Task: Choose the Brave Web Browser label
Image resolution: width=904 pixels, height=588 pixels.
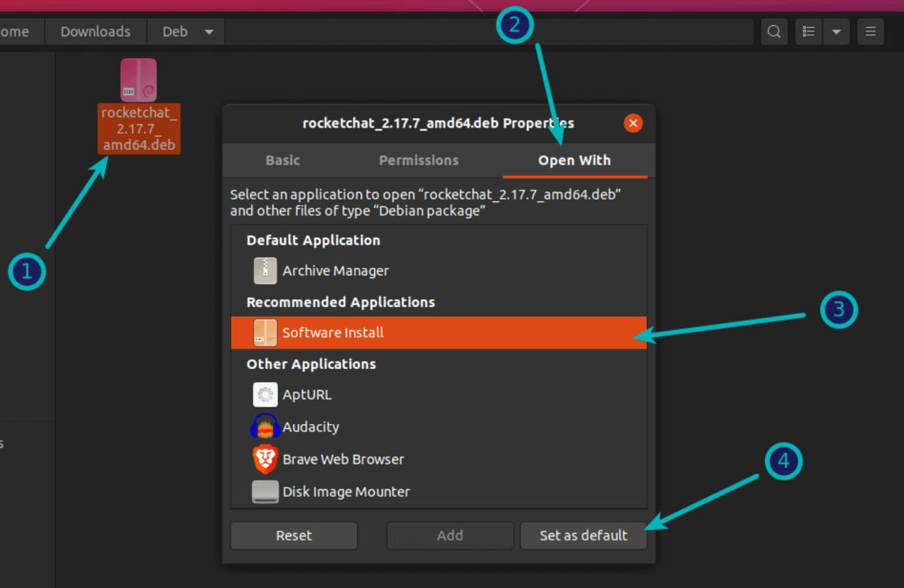Action: point(343,460)
